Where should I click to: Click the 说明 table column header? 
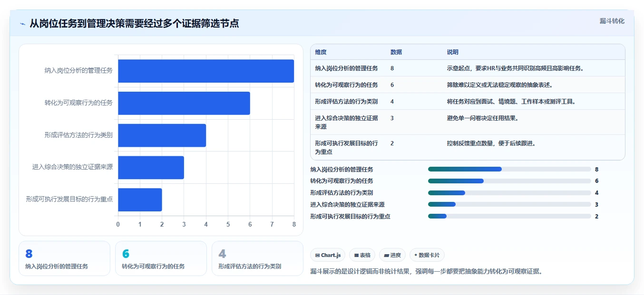pyautogui.click(x=453, y=52)
